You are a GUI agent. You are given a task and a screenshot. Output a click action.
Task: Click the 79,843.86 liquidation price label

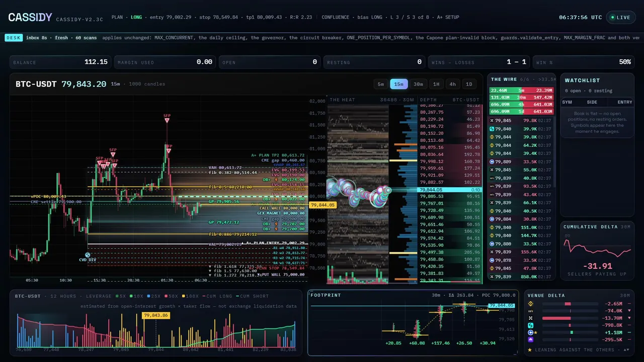pos(156,315)
